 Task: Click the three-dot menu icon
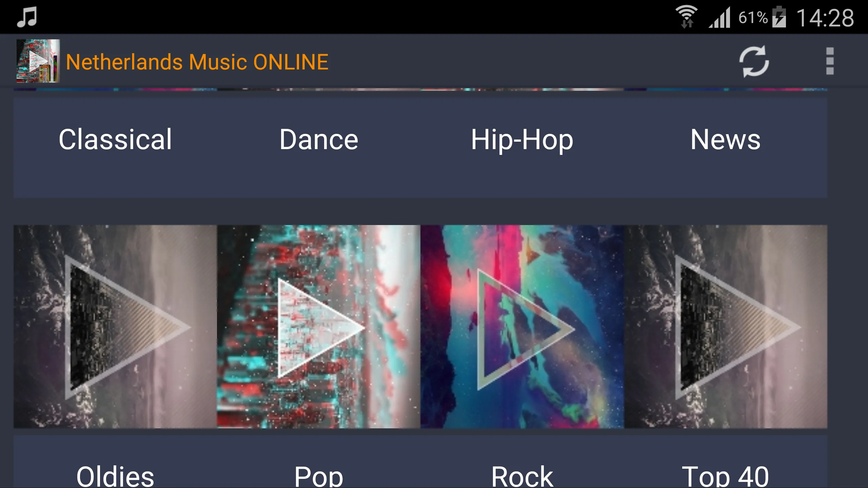[830, 61]
